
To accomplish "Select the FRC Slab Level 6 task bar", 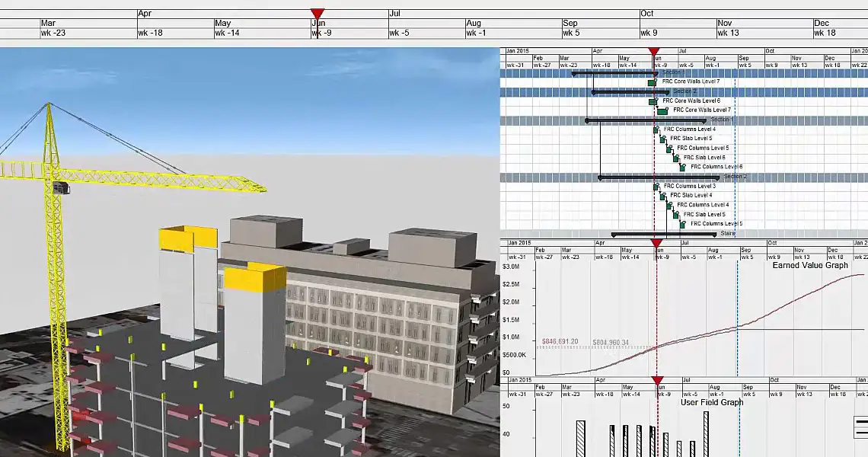I will pos(675,158).
